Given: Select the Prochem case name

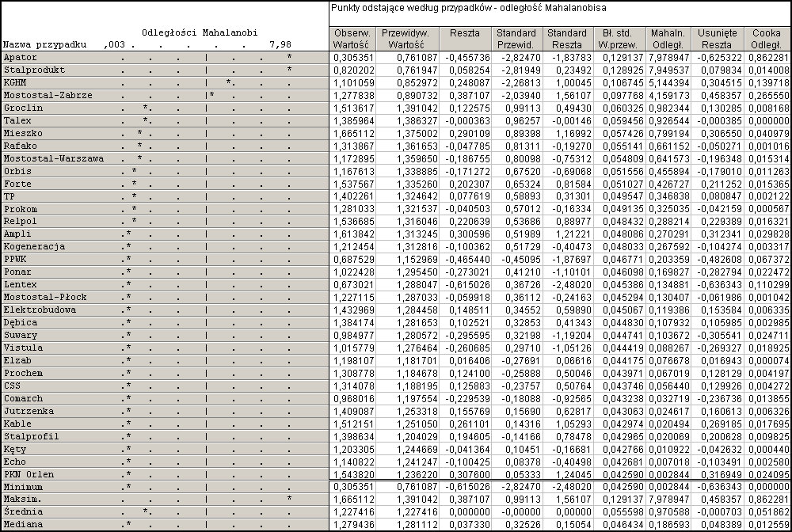Looking at the screenshot, I should (x=23, y=373).
